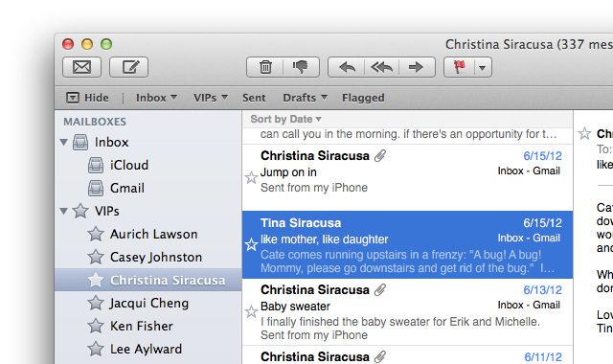This screenshot has width=613, height=364.
Task: Reply to the selected message
Action: tap(347, 67)
